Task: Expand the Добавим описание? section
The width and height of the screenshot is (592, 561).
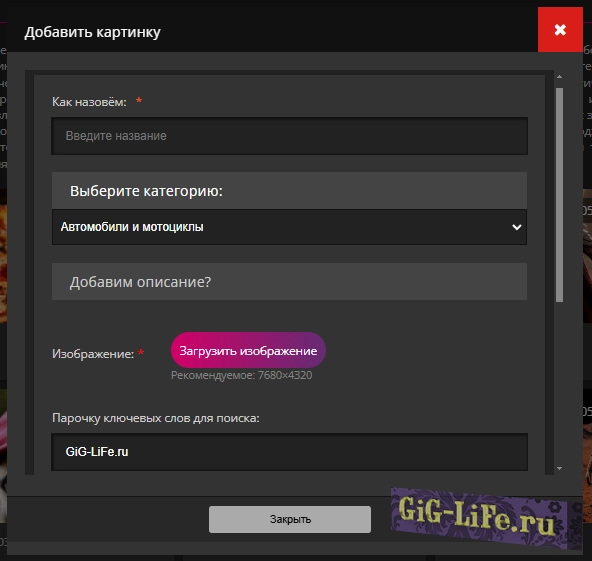Action: coord(289,282)
